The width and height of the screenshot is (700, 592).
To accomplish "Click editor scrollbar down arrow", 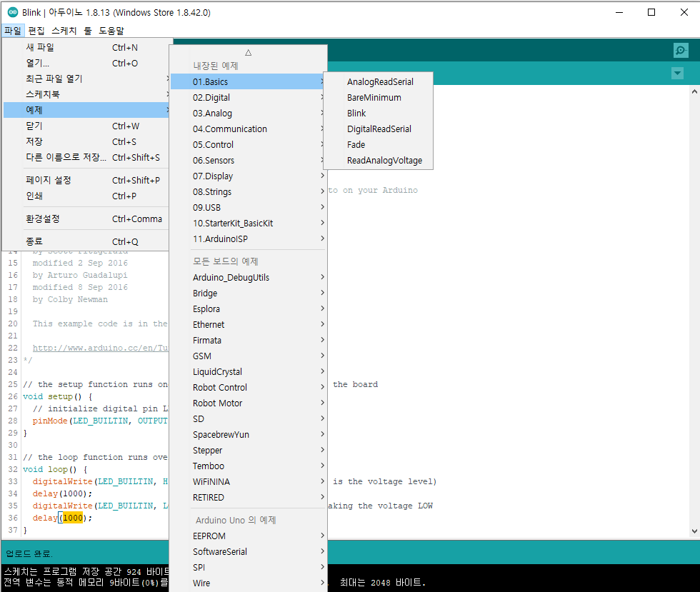I will coord(694,531).
